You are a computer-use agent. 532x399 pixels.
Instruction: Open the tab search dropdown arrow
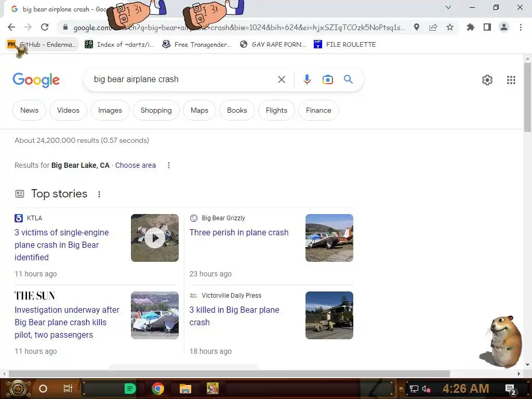(448, 7)
